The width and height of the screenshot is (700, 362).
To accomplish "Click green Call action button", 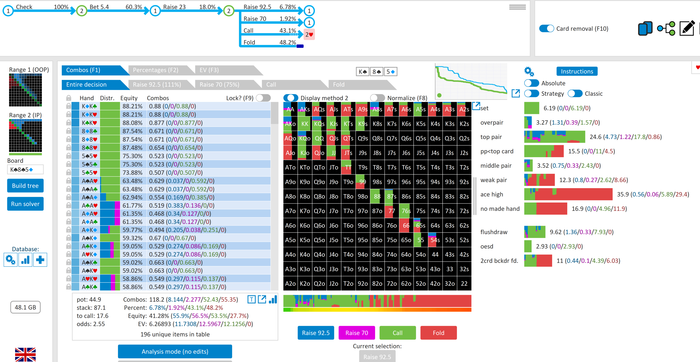I will (398, 333).
